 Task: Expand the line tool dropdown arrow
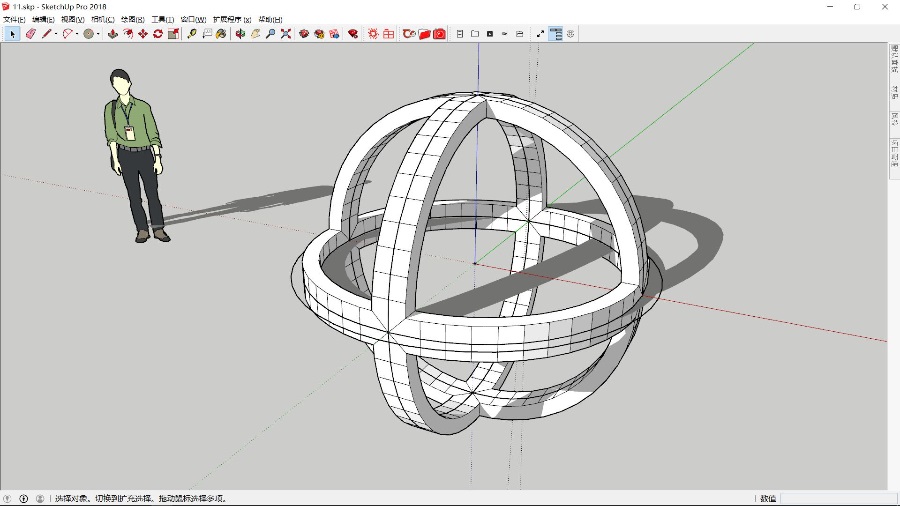55,34
